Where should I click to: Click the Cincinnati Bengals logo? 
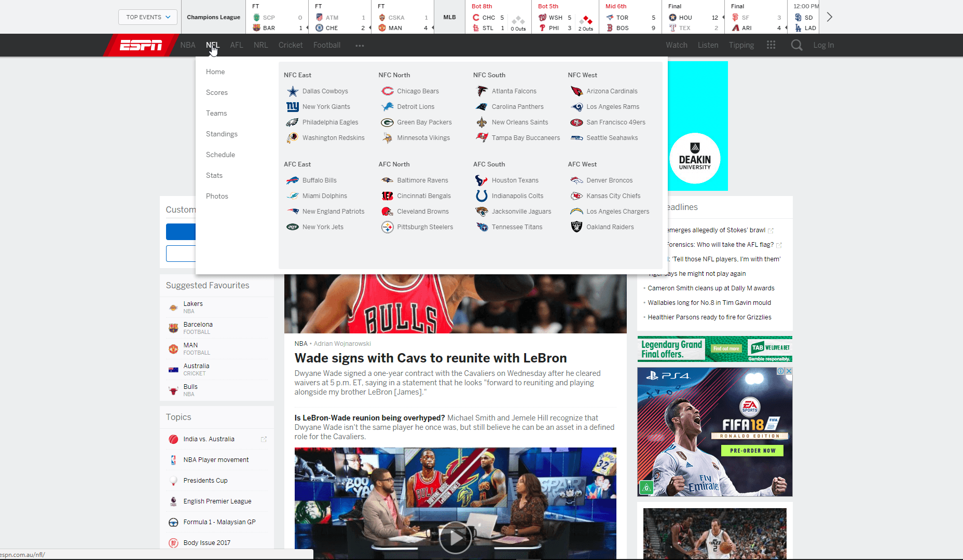(388, 196)
